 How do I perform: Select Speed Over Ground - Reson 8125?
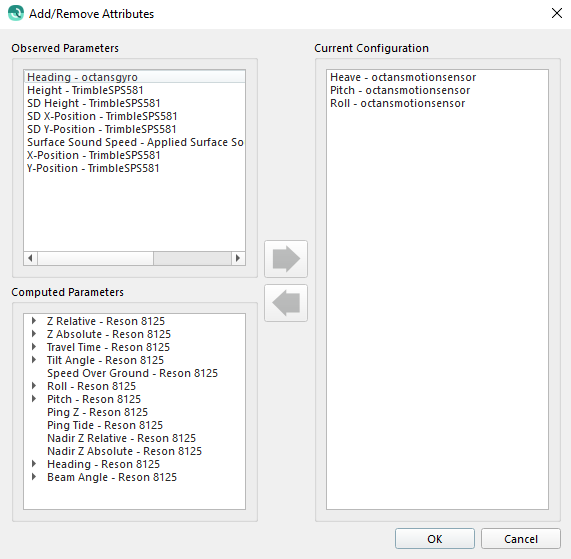click(x=132, y=373)
